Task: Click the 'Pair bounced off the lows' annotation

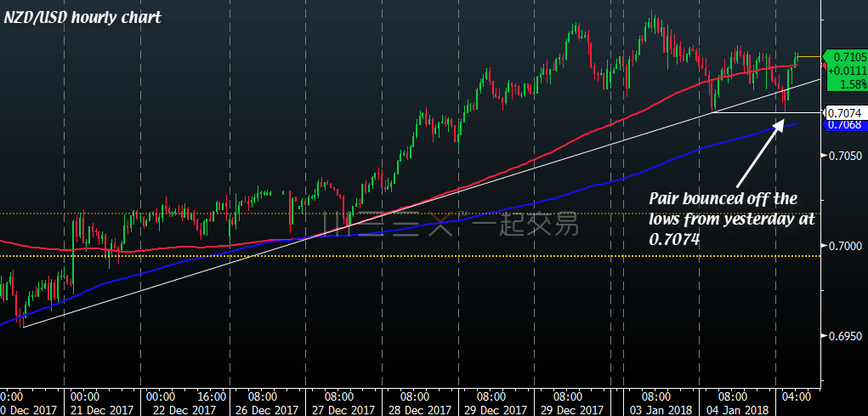Action: coord(731,219)
